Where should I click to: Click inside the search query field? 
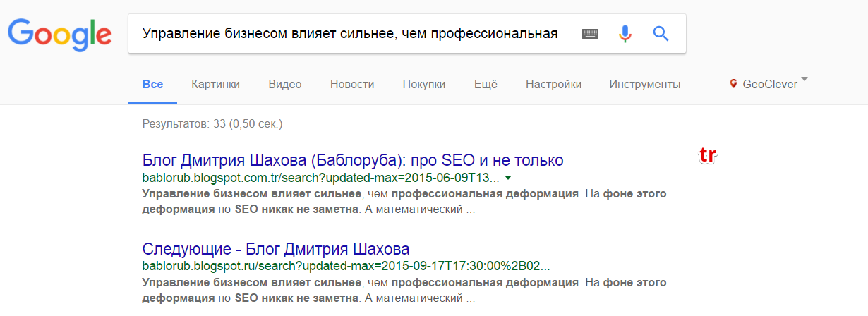click(349, 33)
